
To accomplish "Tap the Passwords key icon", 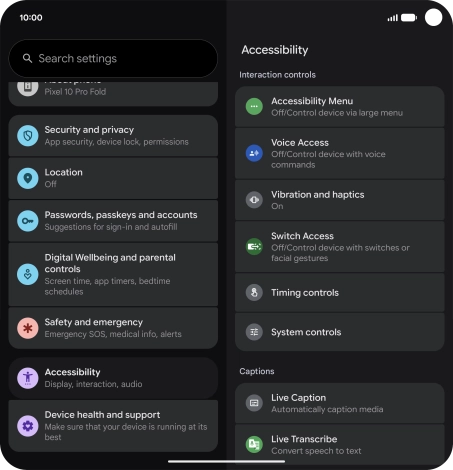I will coord(28,221).
